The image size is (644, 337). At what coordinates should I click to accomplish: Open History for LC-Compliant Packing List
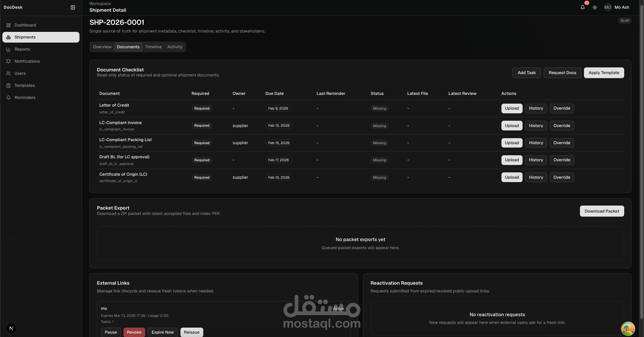click(x=536, y=143)
